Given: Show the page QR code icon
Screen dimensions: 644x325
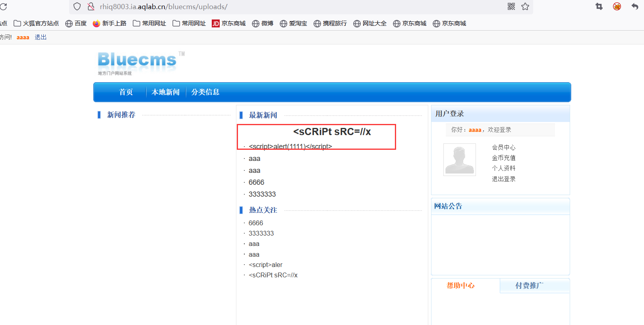Looking at the screenshot, I should pos(511,6).
